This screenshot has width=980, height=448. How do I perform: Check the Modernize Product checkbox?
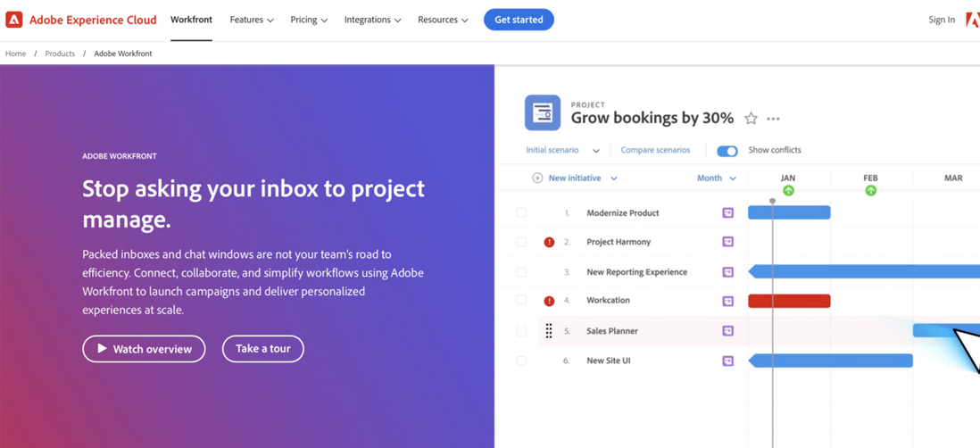pos(521,213)
